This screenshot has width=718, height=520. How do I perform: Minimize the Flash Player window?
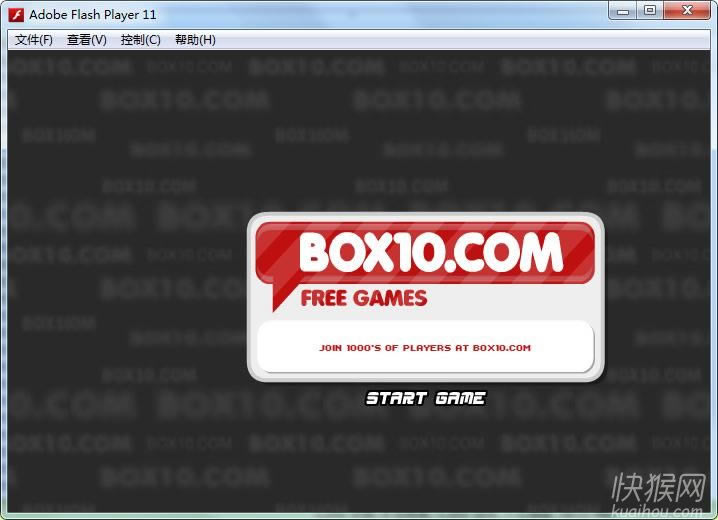coord(624,11)
